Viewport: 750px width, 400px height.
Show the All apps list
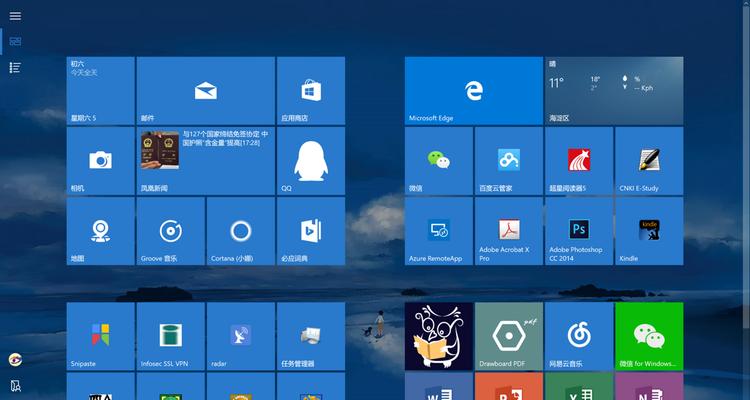[15, 67]
